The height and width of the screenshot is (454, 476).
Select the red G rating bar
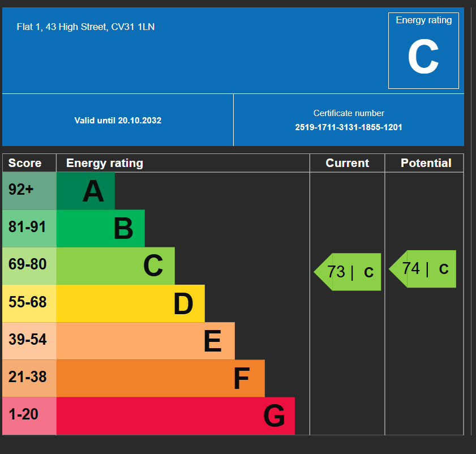pos(175,416)
